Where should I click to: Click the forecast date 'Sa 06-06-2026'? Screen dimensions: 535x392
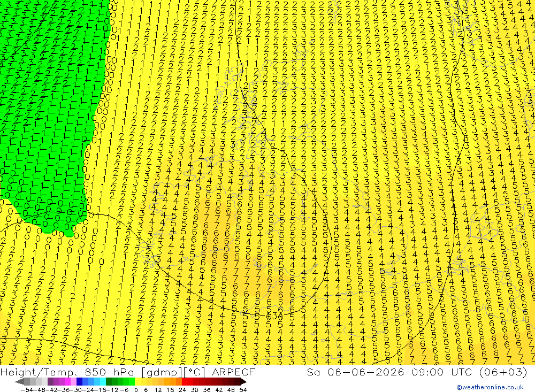[x=355, y=372]
